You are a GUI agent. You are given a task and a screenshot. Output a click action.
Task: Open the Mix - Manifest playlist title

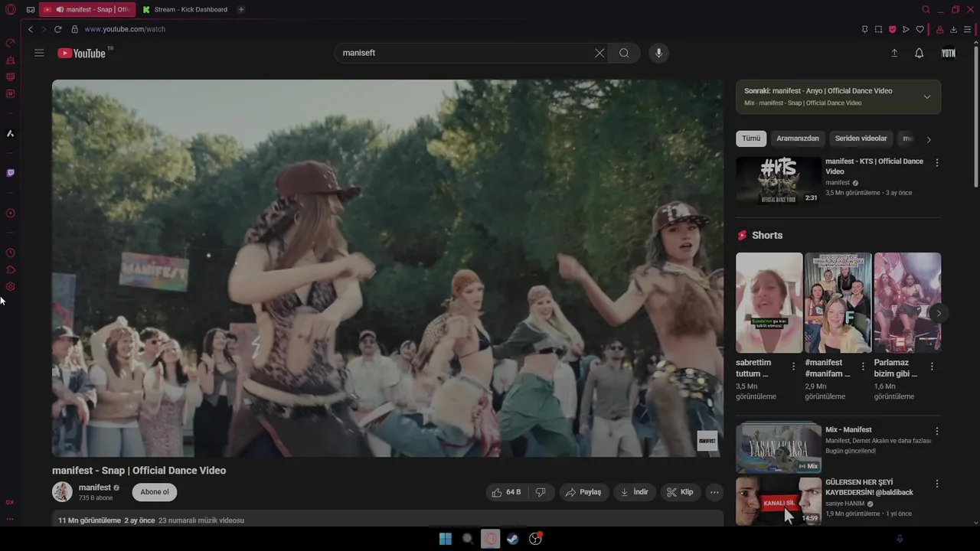coord(848,429)
